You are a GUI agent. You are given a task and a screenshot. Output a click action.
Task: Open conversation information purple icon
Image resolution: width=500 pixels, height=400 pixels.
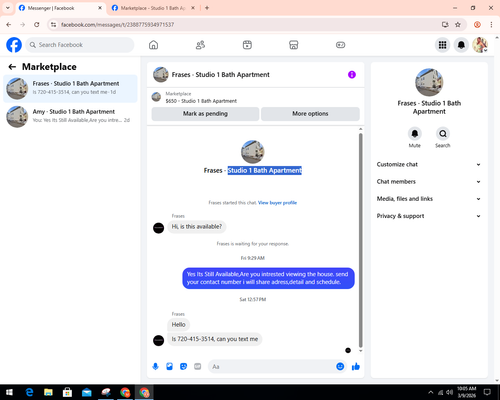352,75
